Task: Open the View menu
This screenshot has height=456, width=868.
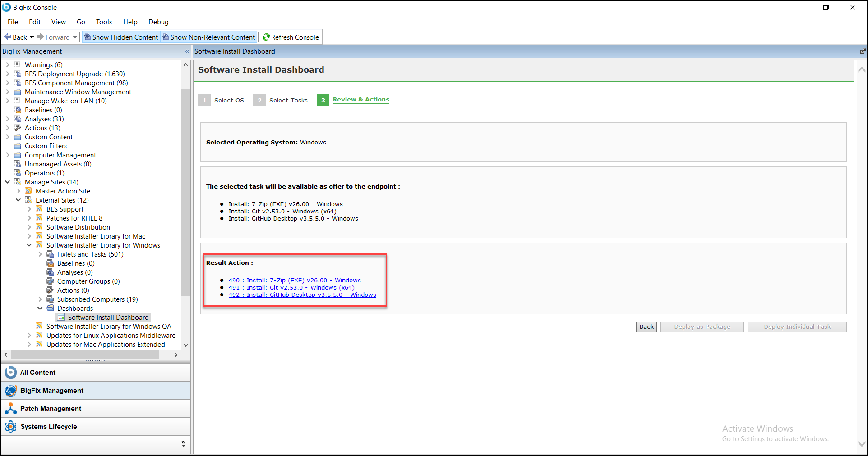Action: pyautogui.click(x=59, y=22)
